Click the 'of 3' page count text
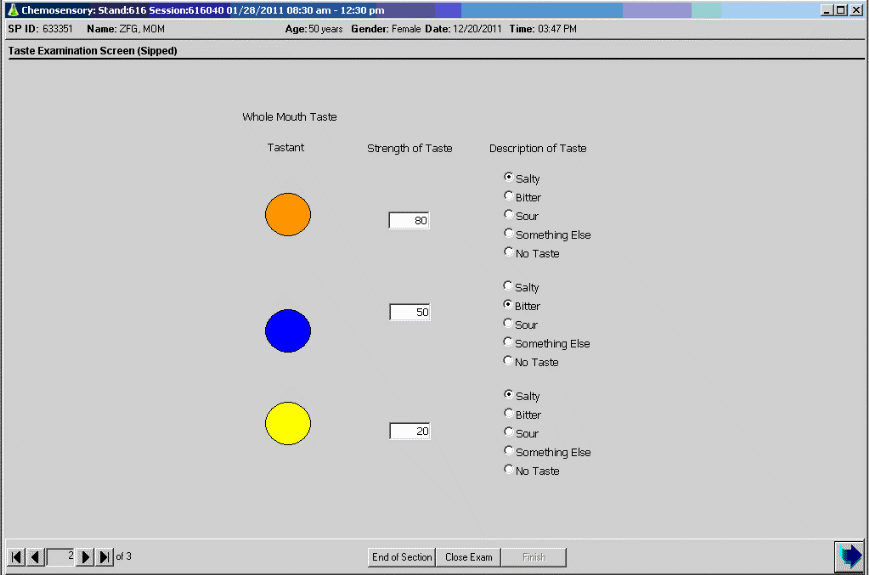This screenshot has height=575, width=869. click(x=124, y=556)
